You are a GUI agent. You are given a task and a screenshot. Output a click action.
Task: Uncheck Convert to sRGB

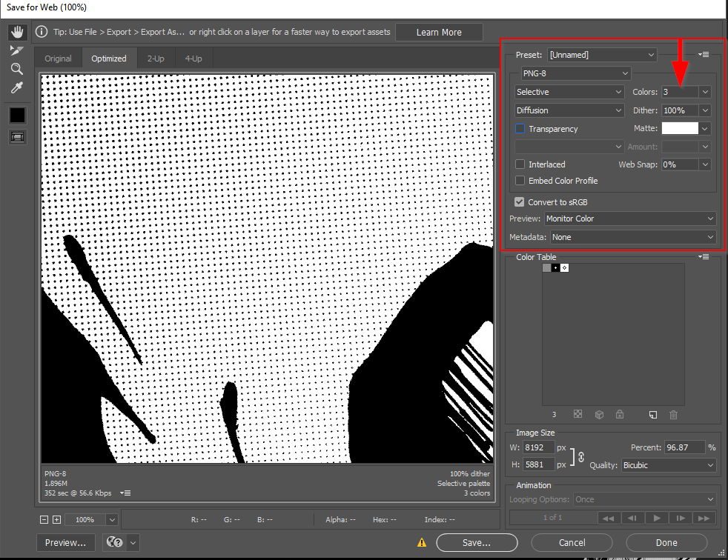[x=520, y=202]
